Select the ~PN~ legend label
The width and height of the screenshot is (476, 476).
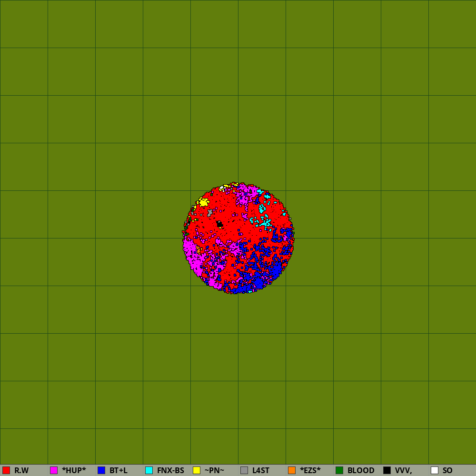click(214, 470)
